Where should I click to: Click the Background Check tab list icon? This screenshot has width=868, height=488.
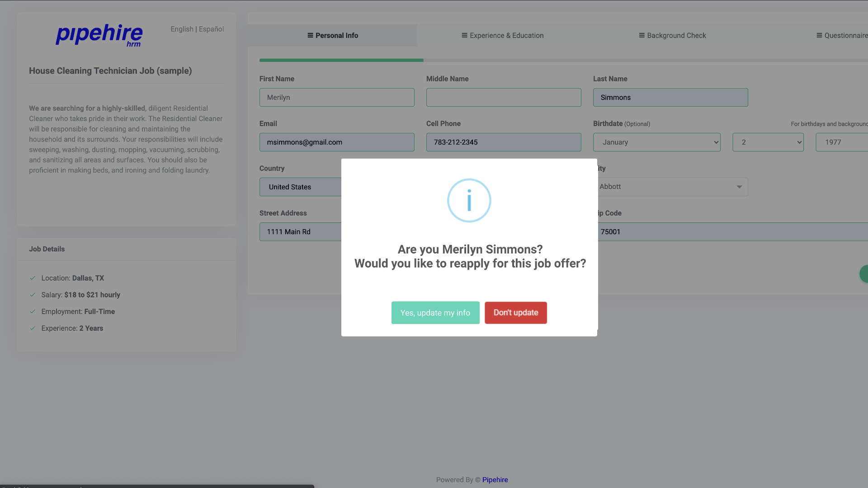tap(642, 35)
